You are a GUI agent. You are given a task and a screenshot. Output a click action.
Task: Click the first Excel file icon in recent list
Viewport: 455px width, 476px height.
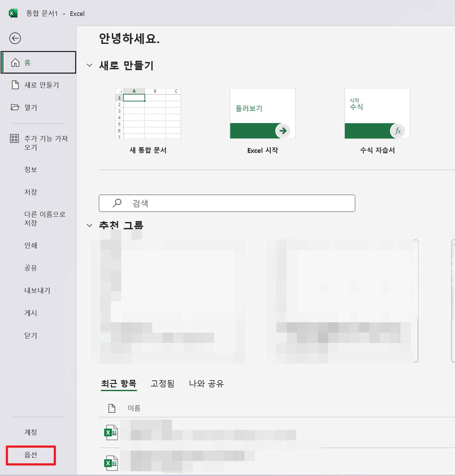(111, 433)
